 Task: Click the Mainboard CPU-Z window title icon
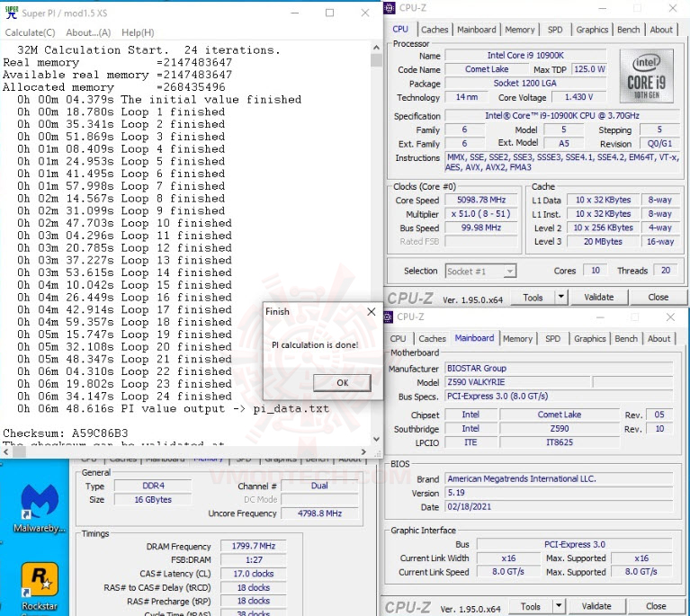pos(388,317)
